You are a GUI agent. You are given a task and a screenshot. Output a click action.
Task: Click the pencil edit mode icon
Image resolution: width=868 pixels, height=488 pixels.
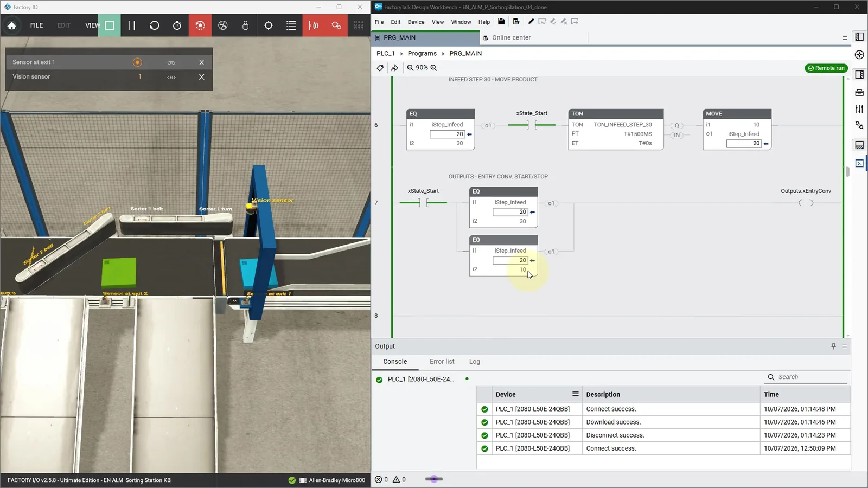tap(531, 22)
